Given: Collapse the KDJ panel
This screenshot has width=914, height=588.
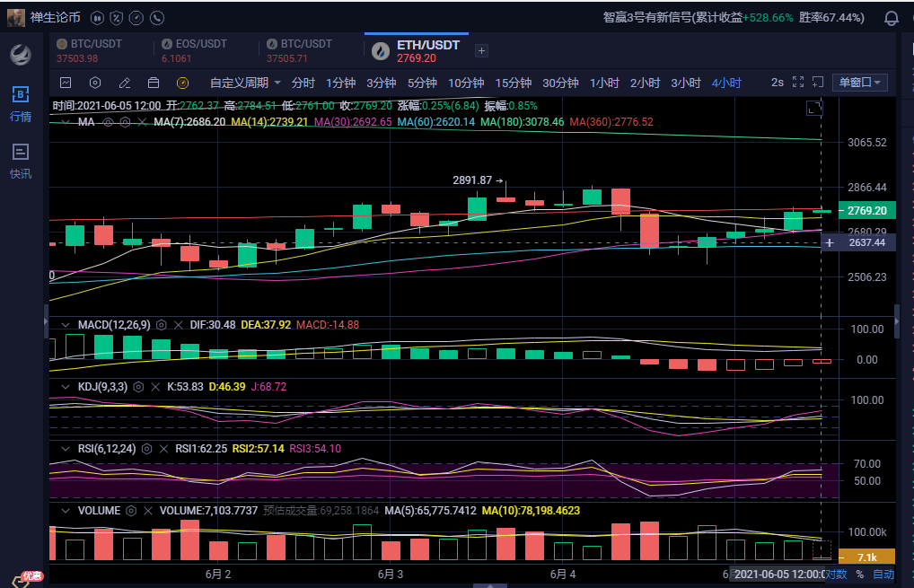Looking at the screenshot, I should tap(66, 386).
